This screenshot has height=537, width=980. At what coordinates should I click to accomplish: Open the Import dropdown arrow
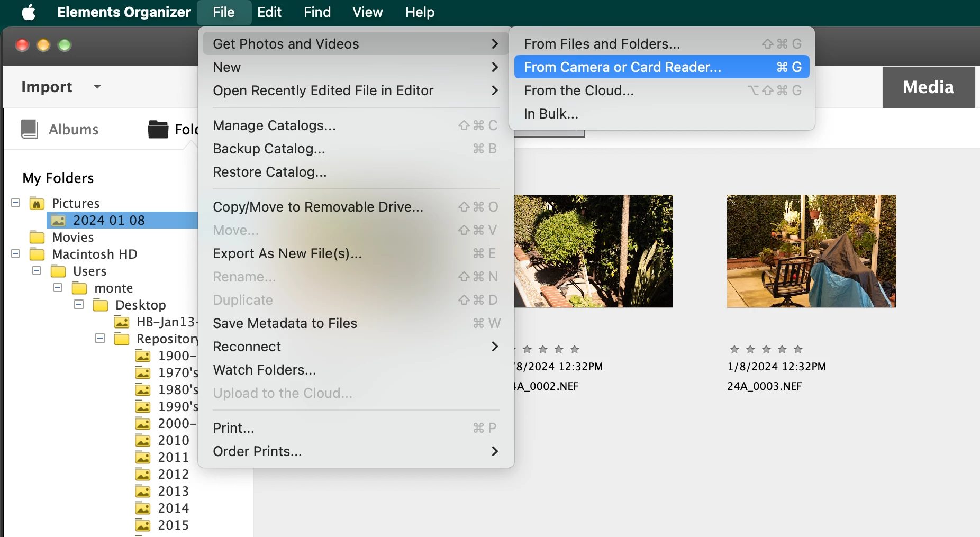coord(97,86)
